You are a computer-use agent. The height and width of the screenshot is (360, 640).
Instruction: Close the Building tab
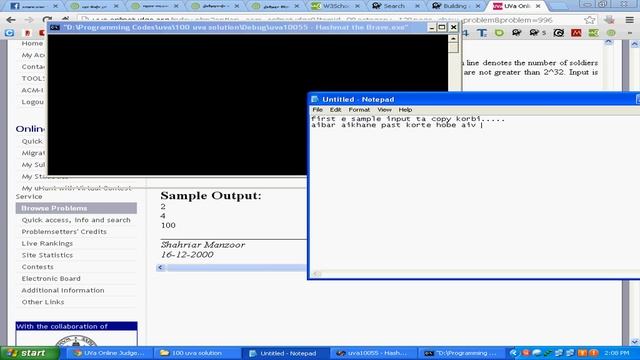pos(478,6)
